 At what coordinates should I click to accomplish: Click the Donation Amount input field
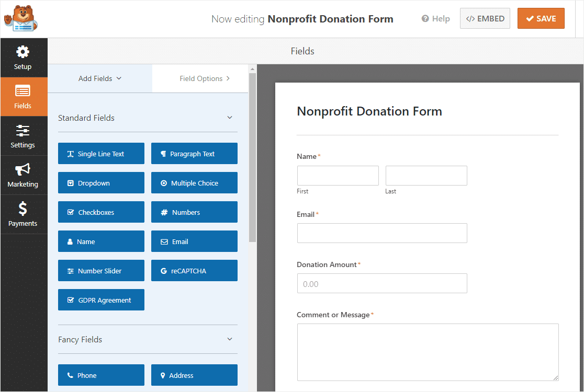pyautogui.click(x=381, y=283)
